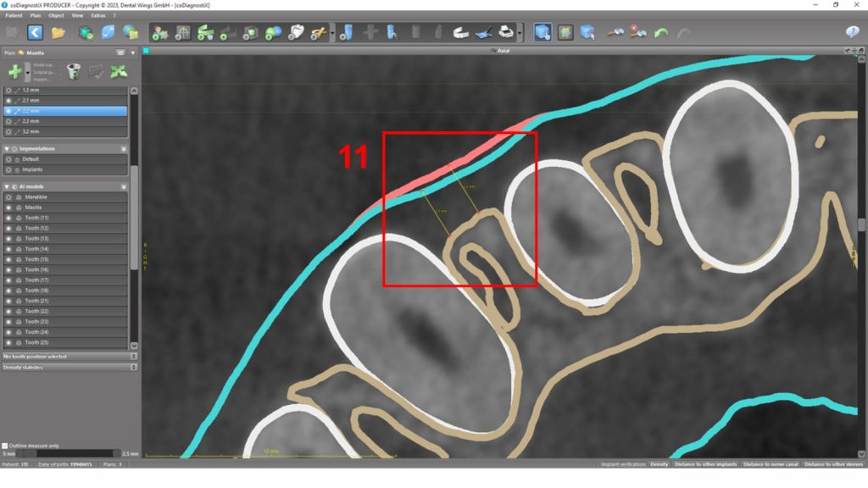
Task: Hide the Maxilla AI model
Action: (8, 208)
